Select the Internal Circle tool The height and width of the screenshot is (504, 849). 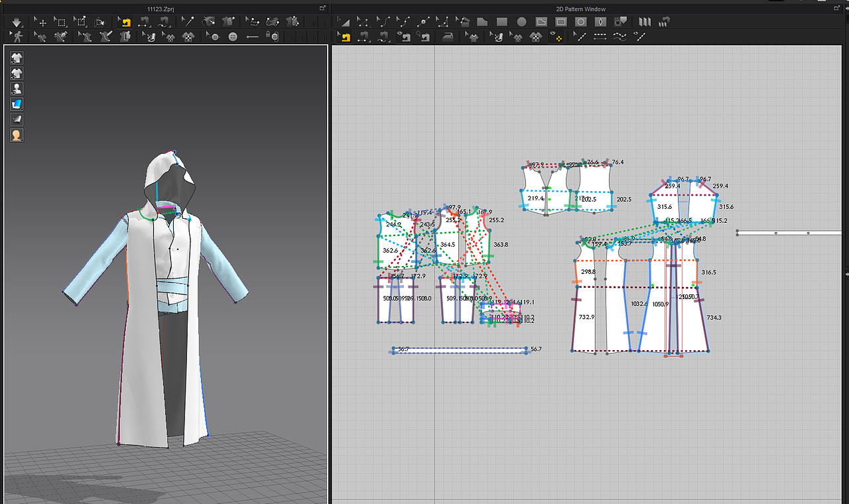pos(580,23)
